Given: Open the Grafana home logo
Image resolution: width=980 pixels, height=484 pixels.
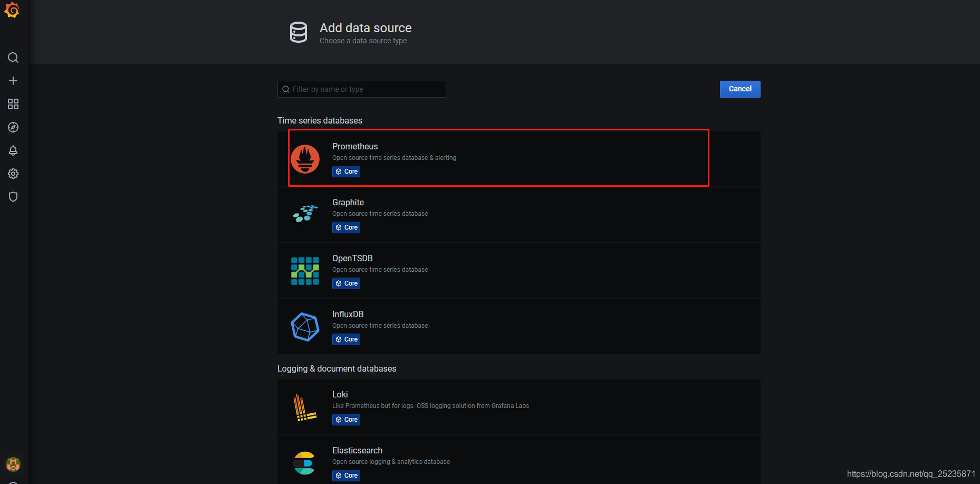Looking at the screenshot, I should click(x=12, y=10).
